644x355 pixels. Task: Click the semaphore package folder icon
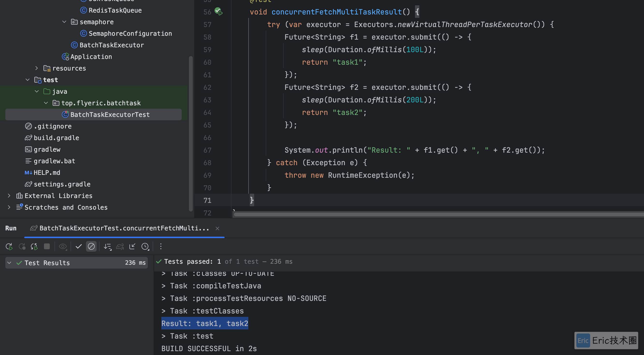74,22
